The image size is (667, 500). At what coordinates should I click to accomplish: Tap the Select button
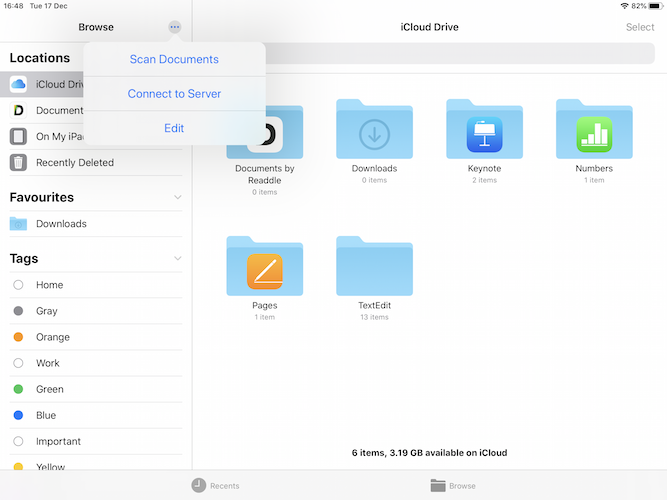(640, 27)
